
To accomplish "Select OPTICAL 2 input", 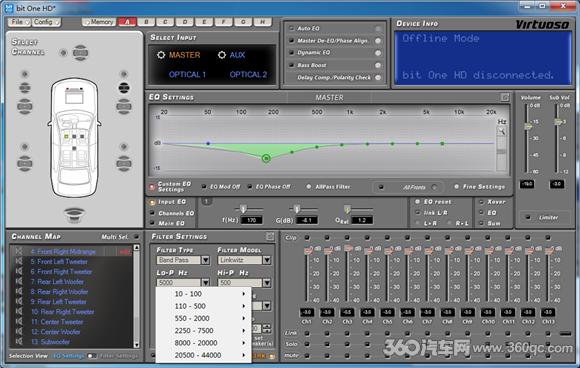I will [248, 75].
